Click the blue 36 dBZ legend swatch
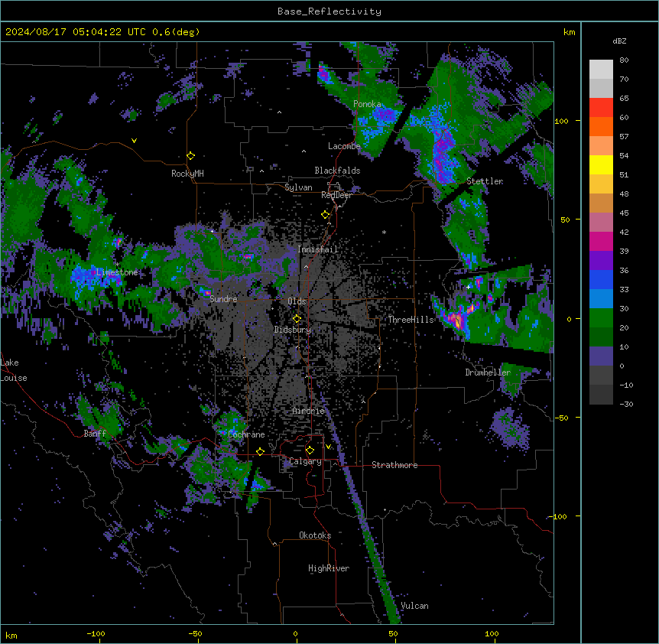 (601, 279)
